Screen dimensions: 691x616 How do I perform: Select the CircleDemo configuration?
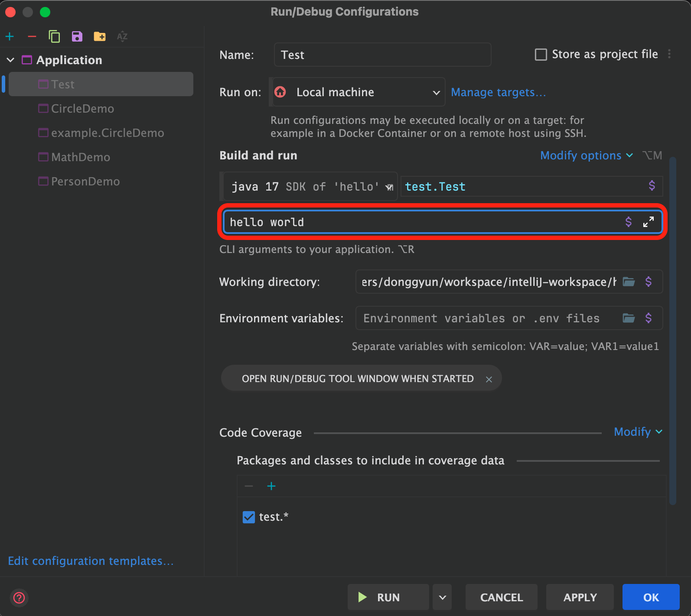tap(101, 108)
